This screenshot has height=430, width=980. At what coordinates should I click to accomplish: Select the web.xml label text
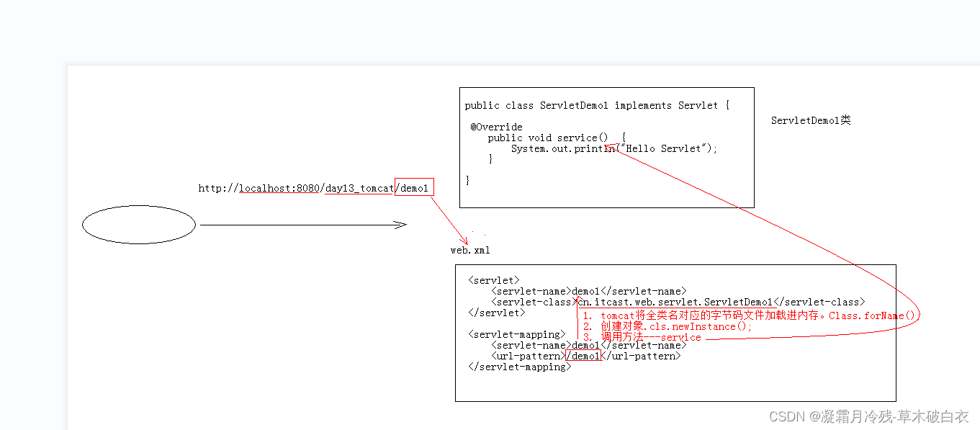point(469,250)
